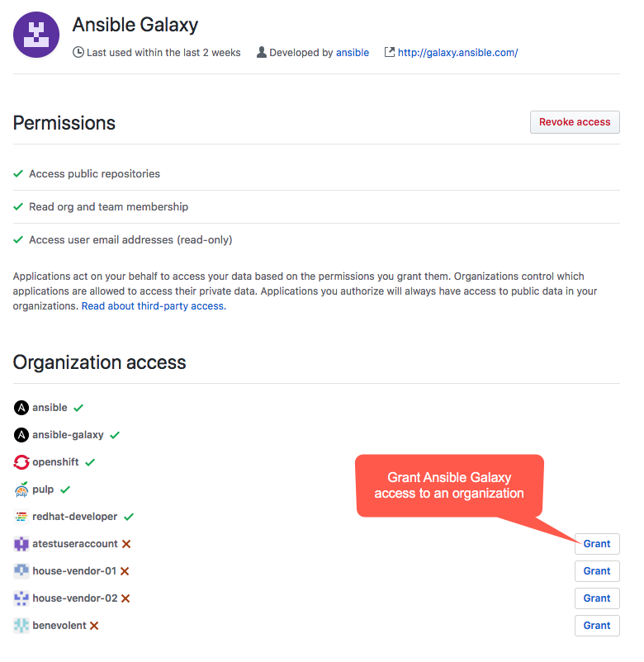Grant access to house-vendor-01 organization
This screenshot has width=644, height=662.
point(597,571)
